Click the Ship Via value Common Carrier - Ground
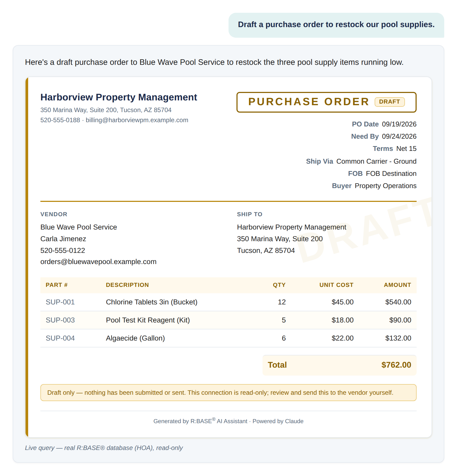This screenshot has height=476, width=457. [376, 161]
